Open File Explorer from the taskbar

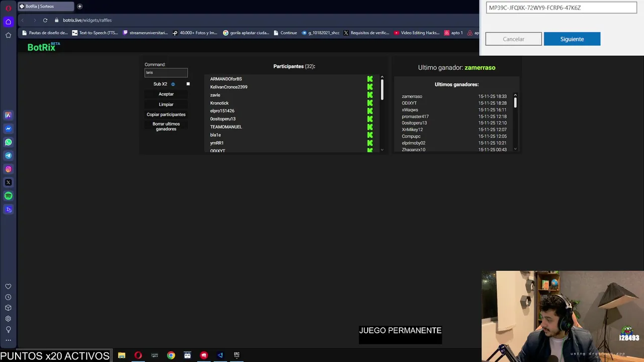pyautogui.click(x=121, y=355)
